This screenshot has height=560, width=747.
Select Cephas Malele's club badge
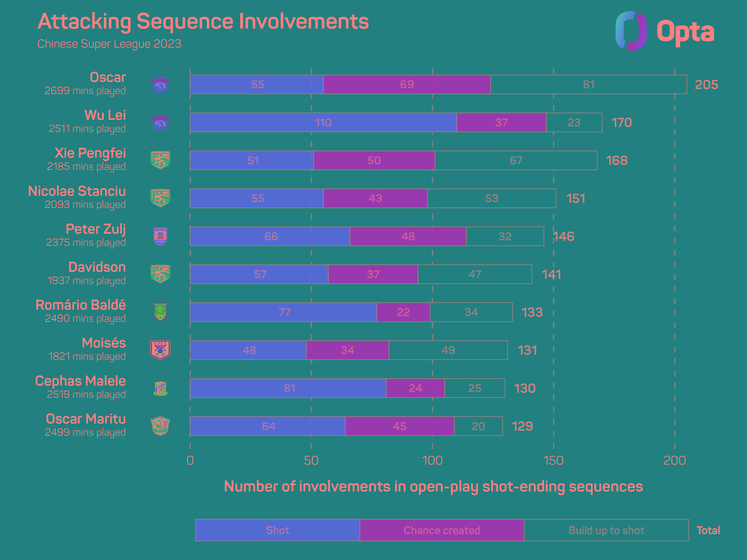pyautogui.click(x=160, y=388)
